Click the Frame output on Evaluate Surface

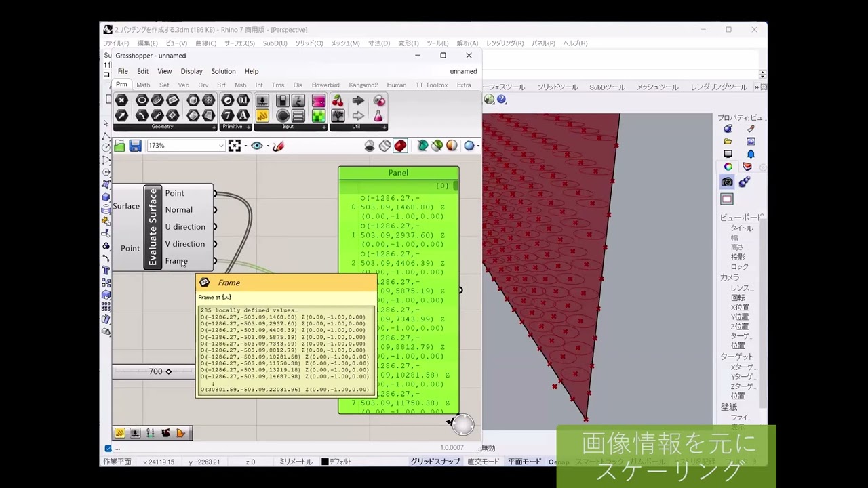click(214, 261)
